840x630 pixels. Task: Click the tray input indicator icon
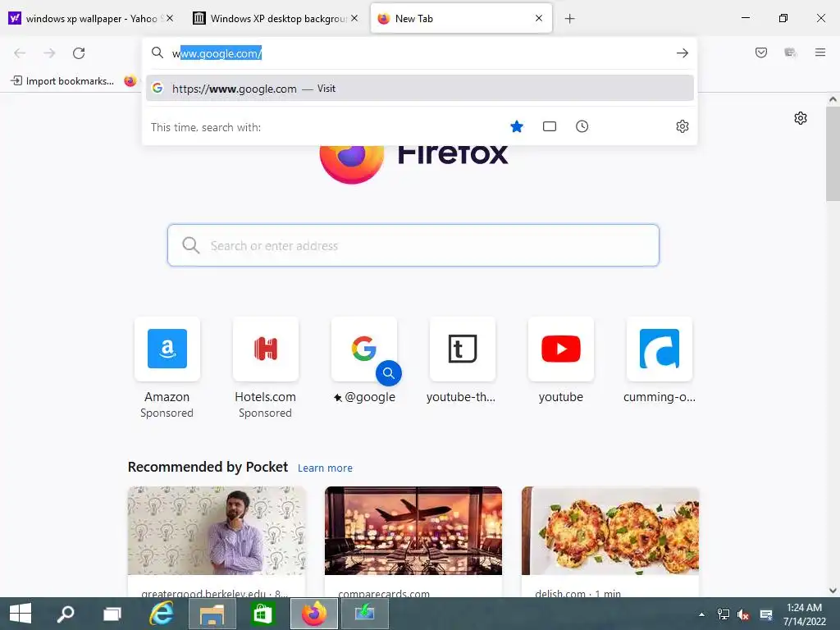click(x=766, y=614)
